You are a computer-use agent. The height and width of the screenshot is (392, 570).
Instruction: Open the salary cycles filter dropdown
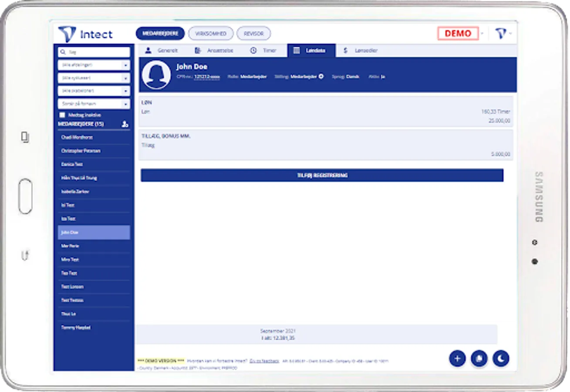pos(94,78)
